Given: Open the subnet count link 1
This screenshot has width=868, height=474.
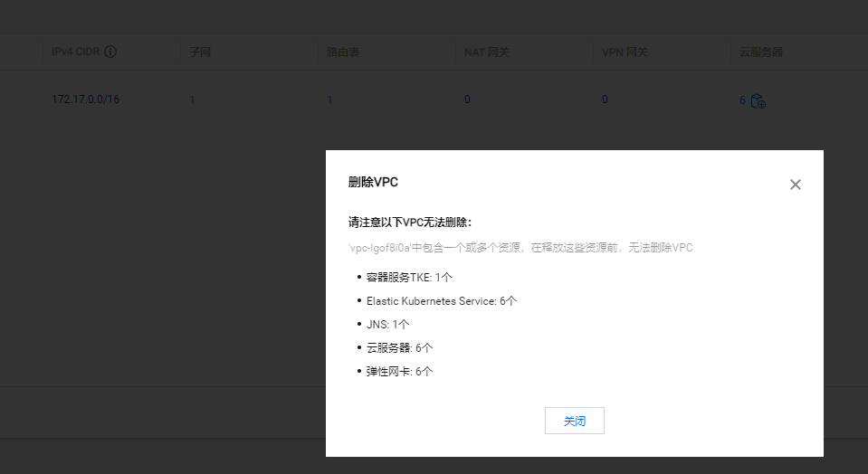Looking at the screenshot, I should (192, 100).
